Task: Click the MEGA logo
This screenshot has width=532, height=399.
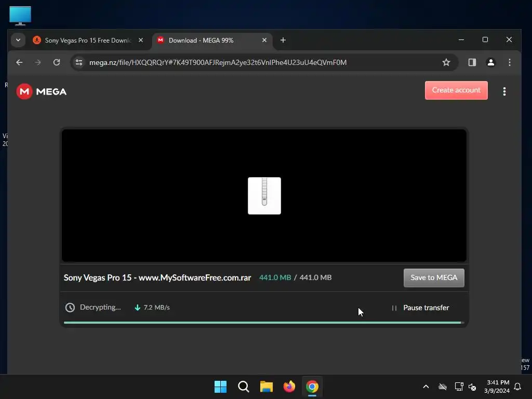Action: pos(42,91)
